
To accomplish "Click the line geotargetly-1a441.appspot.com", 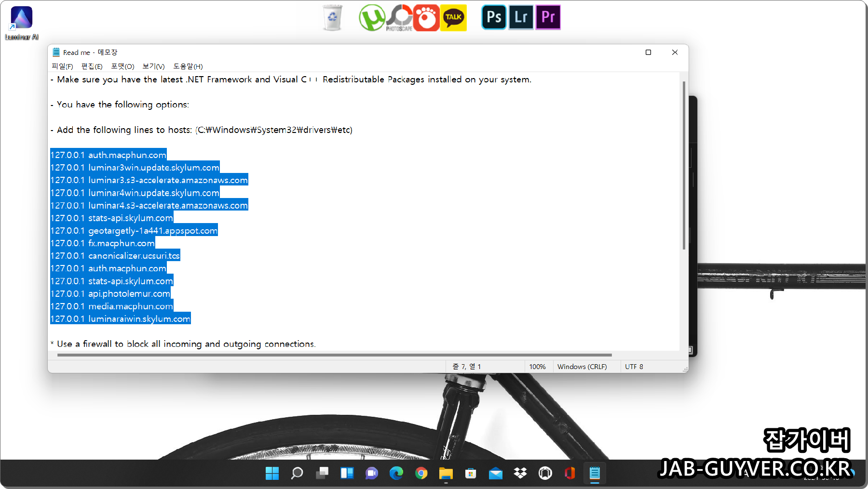I will coord(134,230).
